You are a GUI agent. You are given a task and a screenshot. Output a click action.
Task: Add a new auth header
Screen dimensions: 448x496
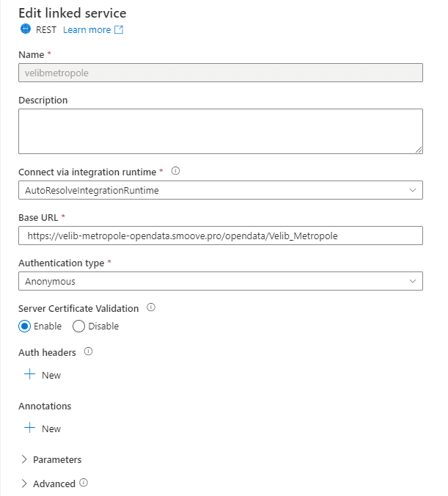[x=43, y=375]
